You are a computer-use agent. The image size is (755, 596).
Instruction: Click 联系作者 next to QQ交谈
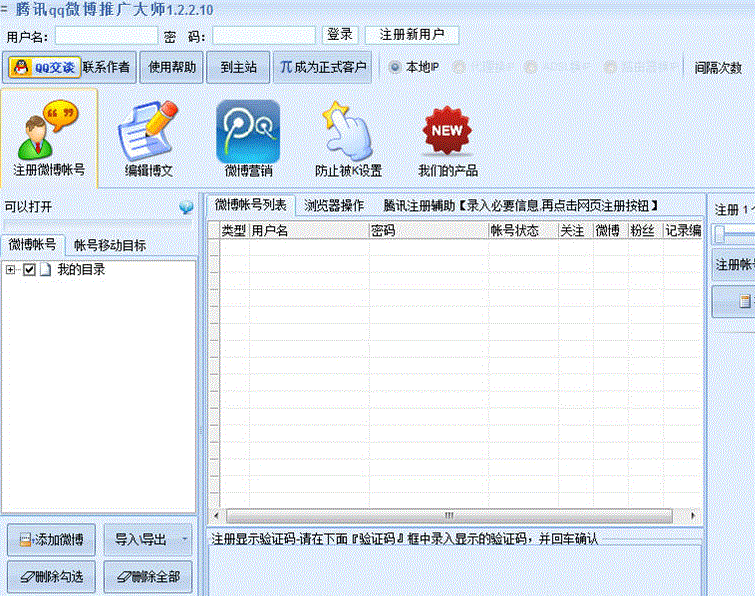coord(106,67)
